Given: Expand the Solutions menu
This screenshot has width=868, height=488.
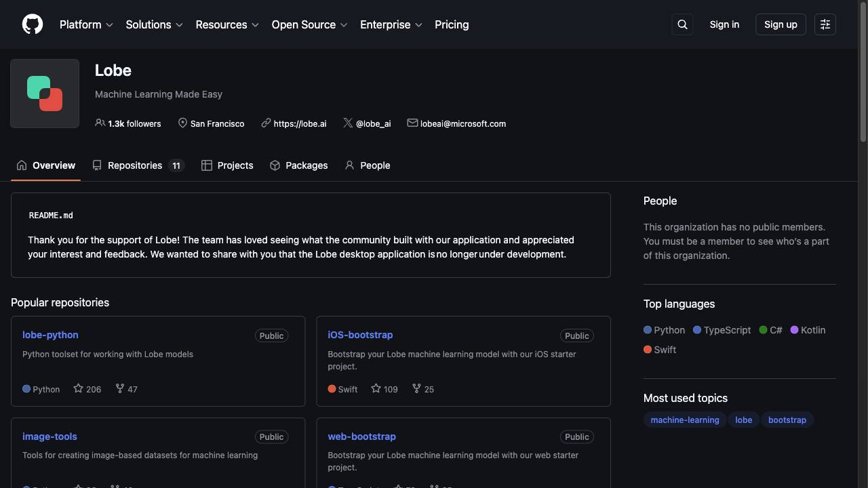Looking at the screenshot, I should [155, 24].
